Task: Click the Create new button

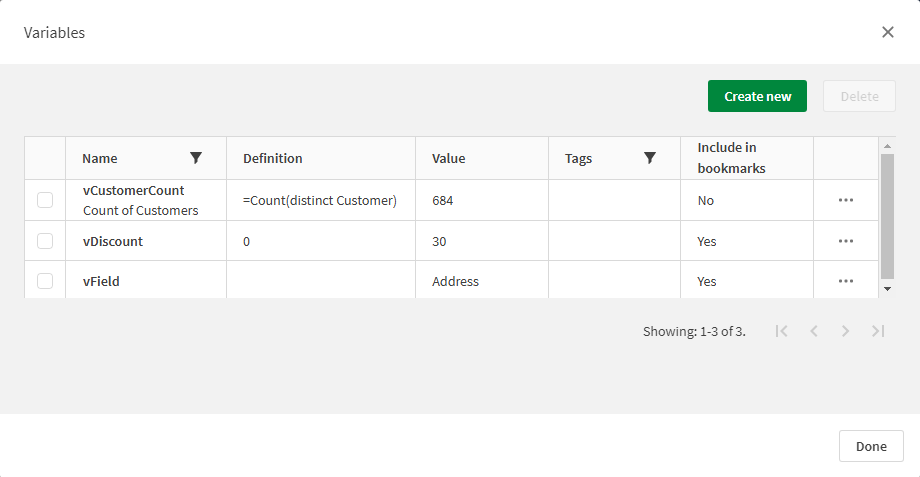Action: tap(757, 96)
